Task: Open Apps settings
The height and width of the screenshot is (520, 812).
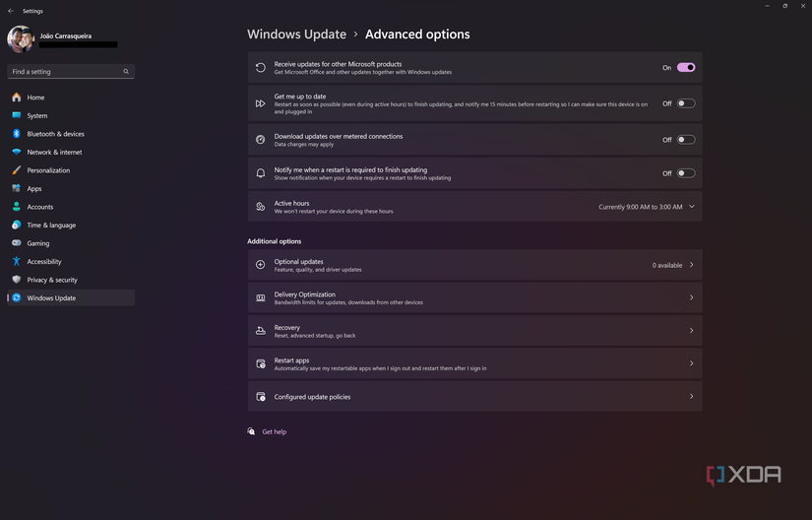Action: (71, 188)
